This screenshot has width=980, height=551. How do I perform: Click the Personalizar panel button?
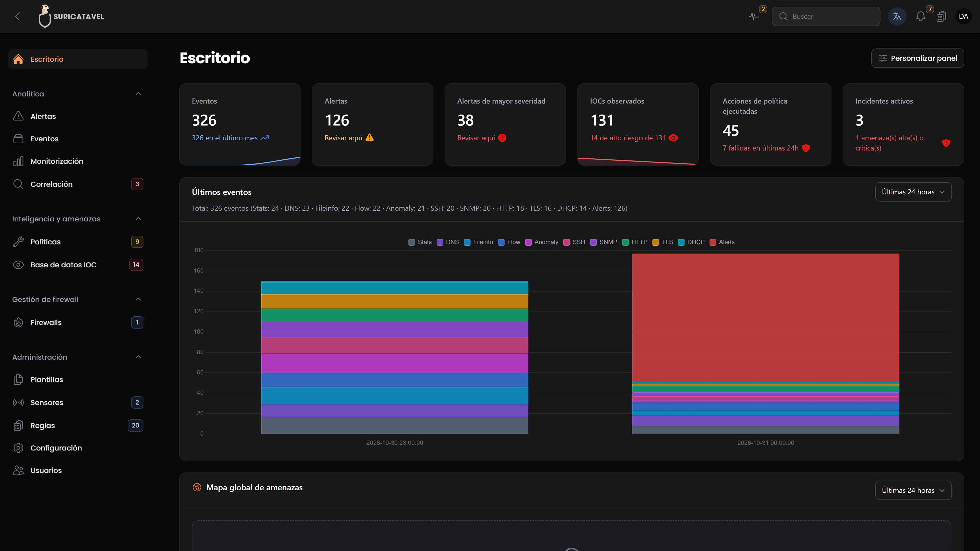click(917, 58)
